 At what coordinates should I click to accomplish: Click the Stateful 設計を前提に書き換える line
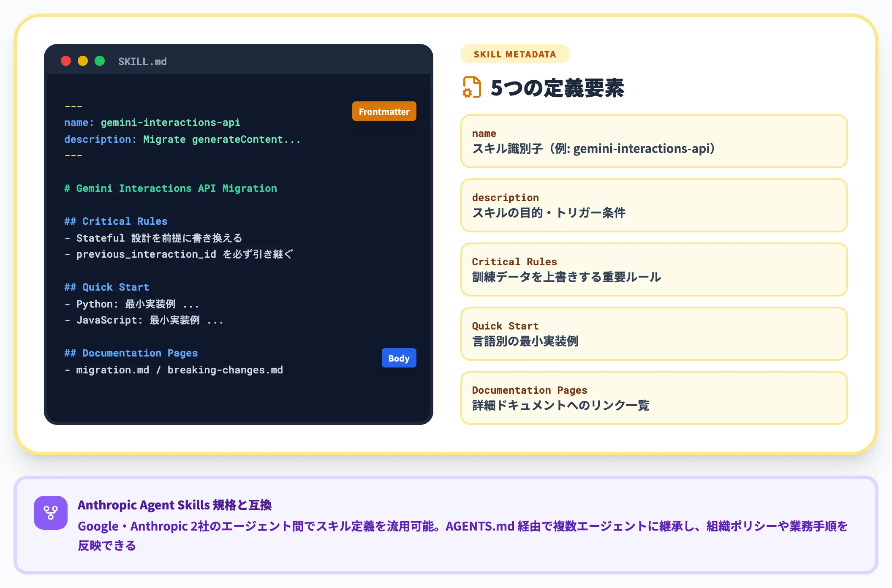153,238
